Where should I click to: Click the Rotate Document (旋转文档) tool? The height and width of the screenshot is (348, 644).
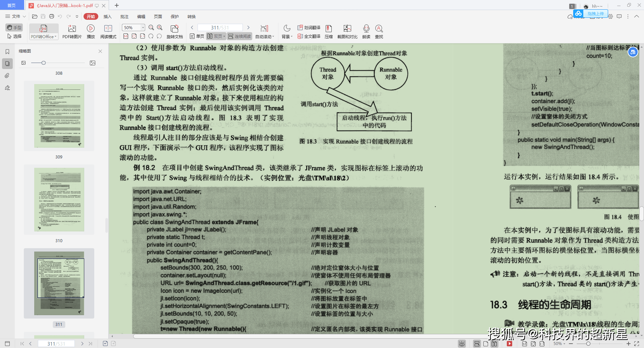pyautogui.click(x=174, y=31)
